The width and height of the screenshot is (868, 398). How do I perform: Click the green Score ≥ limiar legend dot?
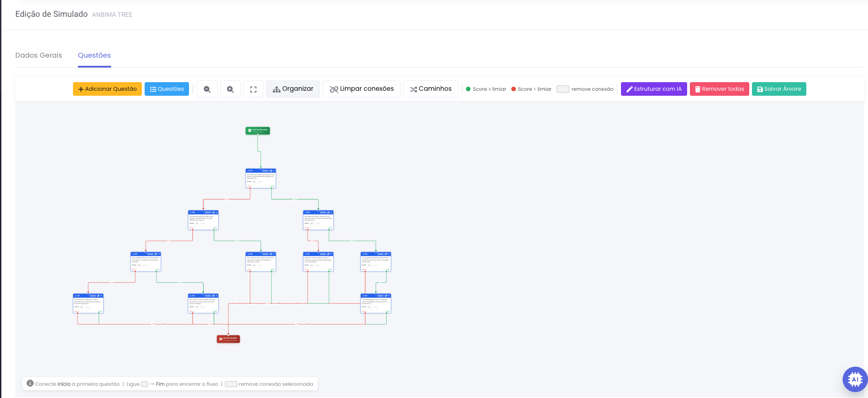tap(468, 89)
